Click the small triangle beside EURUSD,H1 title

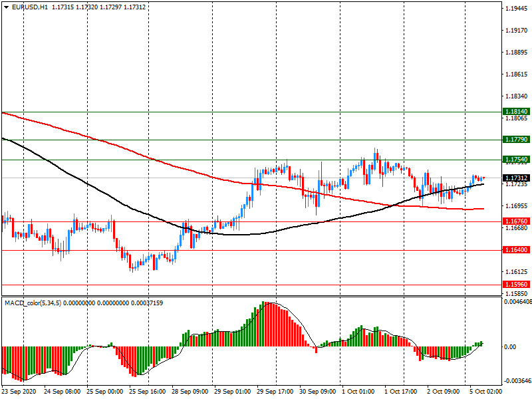(6, 7)
